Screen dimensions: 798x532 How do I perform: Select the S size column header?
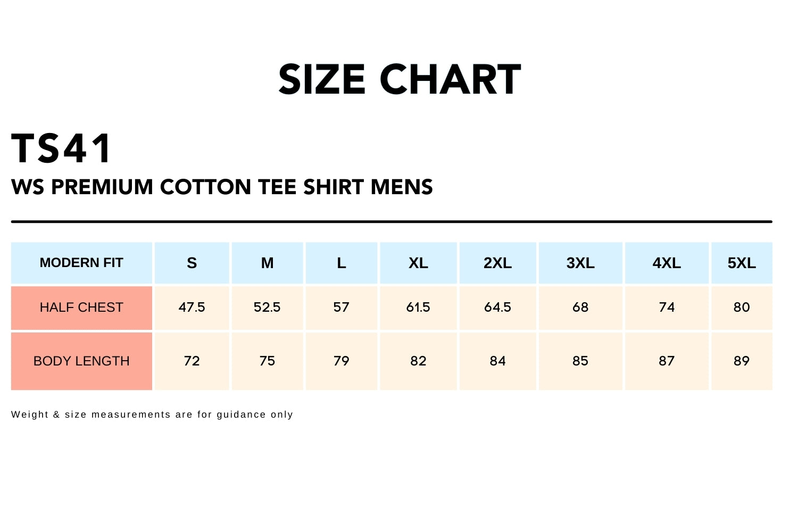(192, 263)
